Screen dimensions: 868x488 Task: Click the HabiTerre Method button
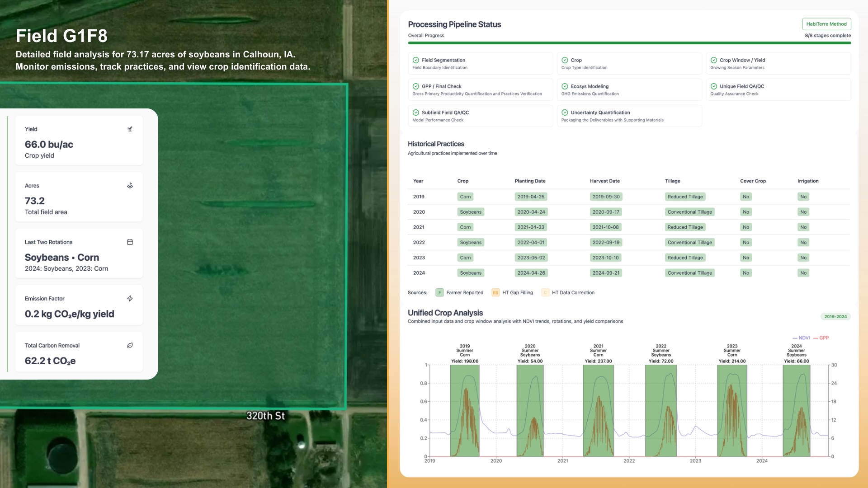(826, 24)
